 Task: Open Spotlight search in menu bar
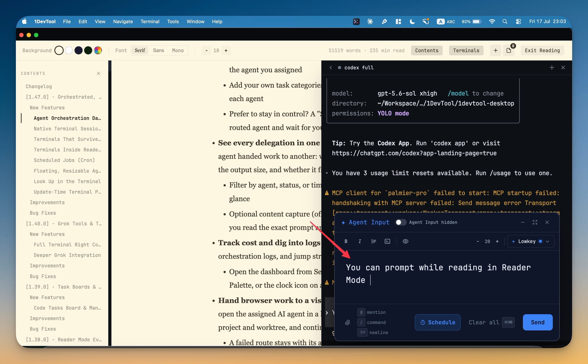coord(505,21)
